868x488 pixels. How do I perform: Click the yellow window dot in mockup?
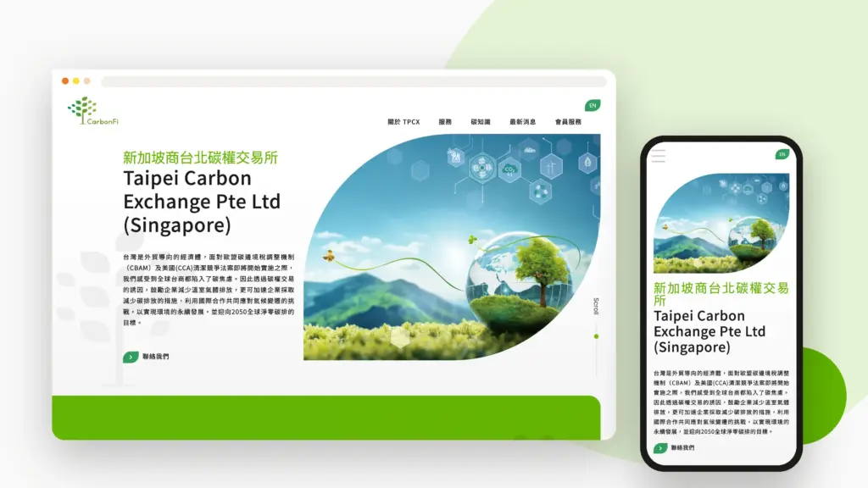point(75,80)
